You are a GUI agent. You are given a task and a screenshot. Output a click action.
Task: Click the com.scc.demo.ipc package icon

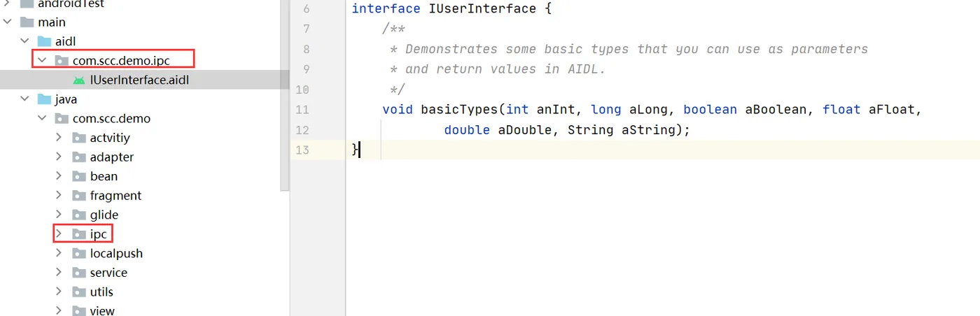coord(62,62)
